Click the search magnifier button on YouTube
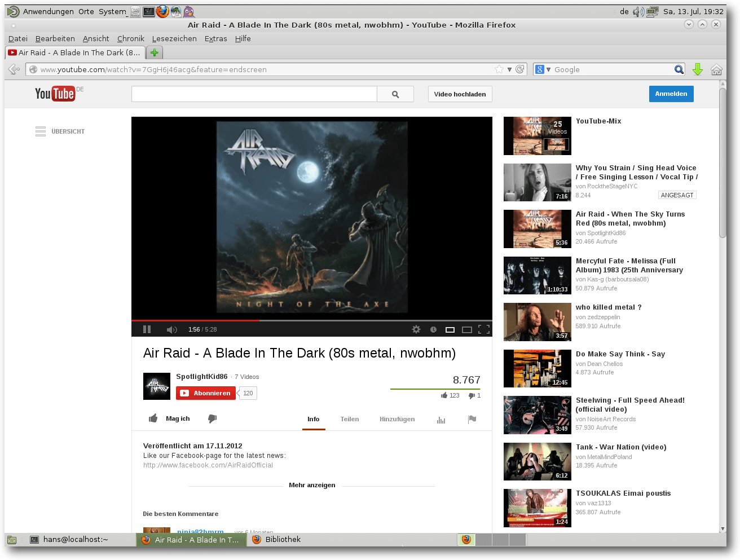The width and height of the screenshot is (740, 560). (395, 94)
